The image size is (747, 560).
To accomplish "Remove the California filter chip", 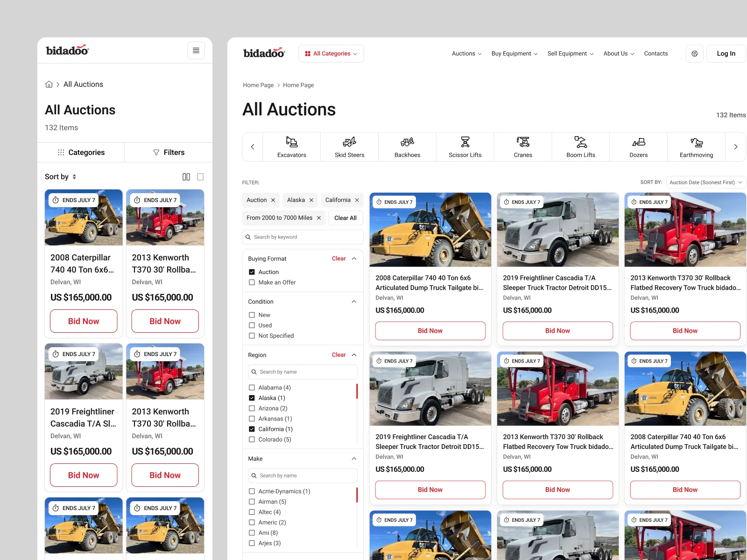I will click(x=357, y=200).
